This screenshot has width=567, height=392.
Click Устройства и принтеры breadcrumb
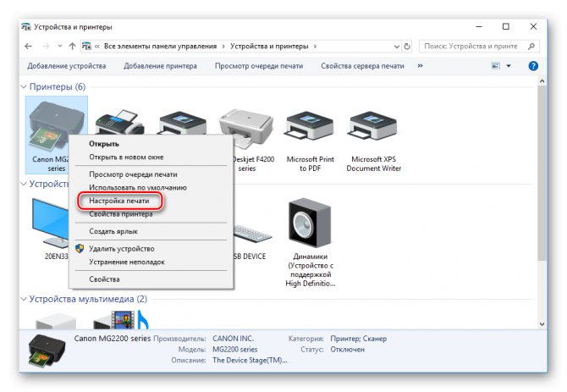click(269, 47)
